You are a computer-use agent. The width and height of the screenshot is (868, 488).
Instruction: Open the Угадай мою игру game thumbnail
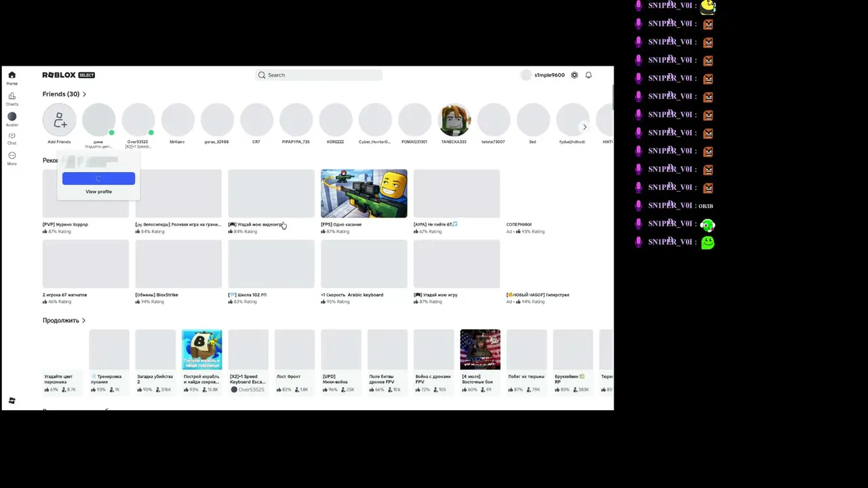pyautogui.click(x=456, y=264)
